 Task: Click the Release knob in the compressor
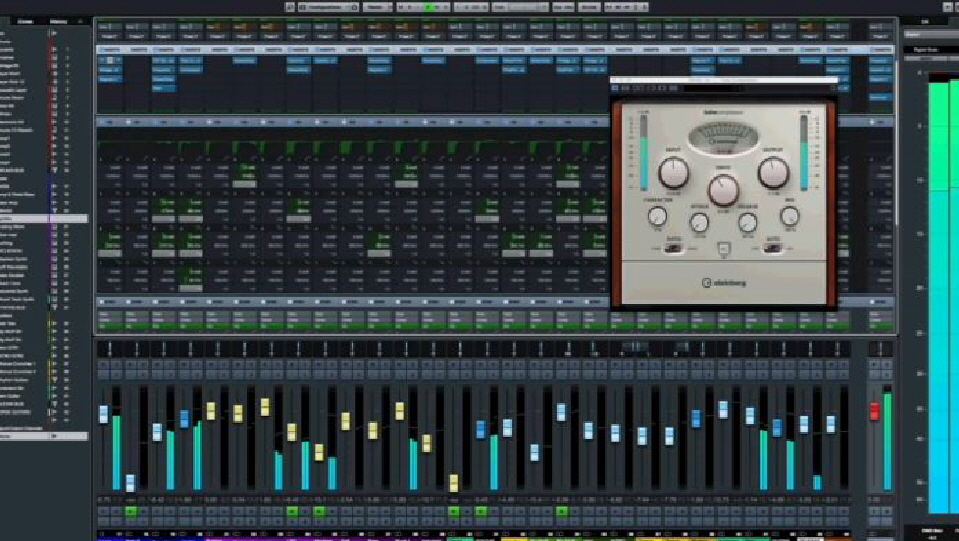[x=747, y=222]
